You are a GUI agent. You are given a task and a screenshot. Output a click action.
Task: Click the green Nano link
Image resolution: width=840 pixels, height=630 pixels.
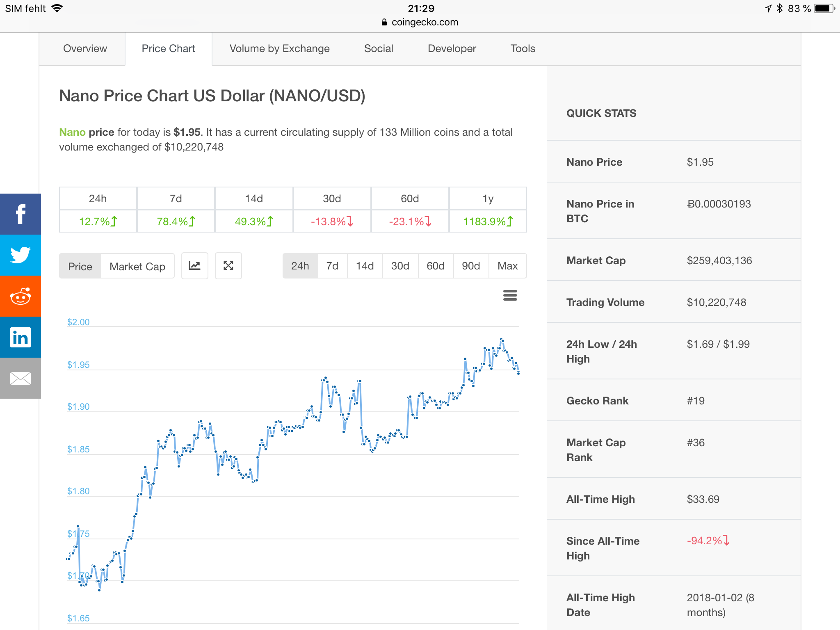(x=72, y=132)
